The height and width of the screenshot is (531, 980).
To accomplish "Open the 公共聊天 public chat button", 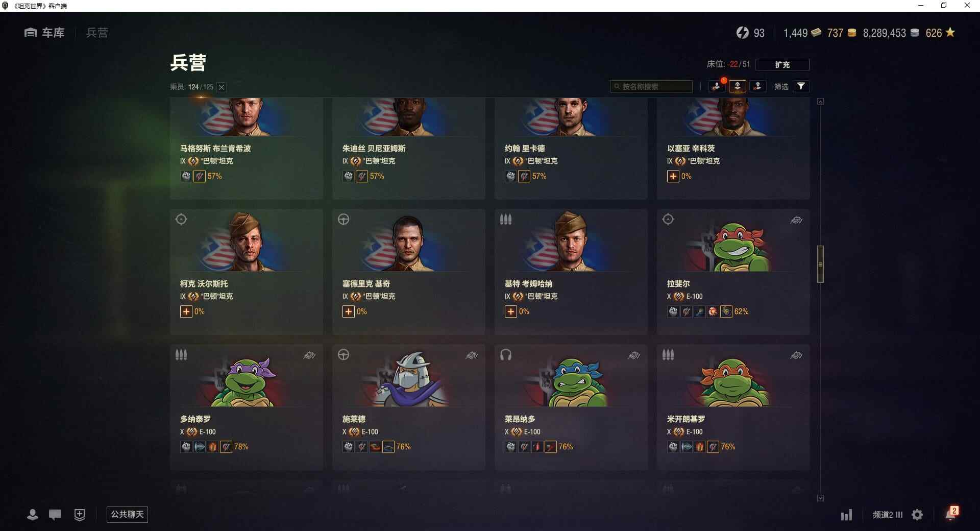I will (127, 514).
